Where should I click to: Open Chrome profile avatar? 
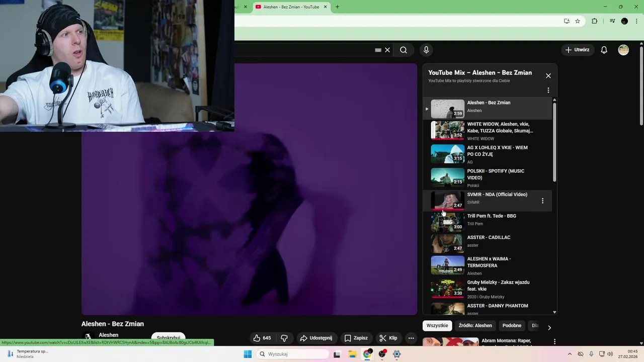624,21
